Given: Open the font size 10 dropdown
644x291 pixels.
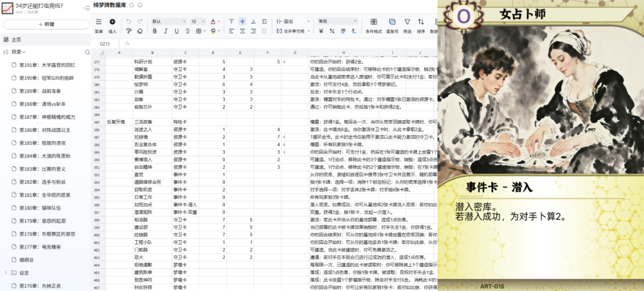Looking at the screenshot, I should point(198,21).
